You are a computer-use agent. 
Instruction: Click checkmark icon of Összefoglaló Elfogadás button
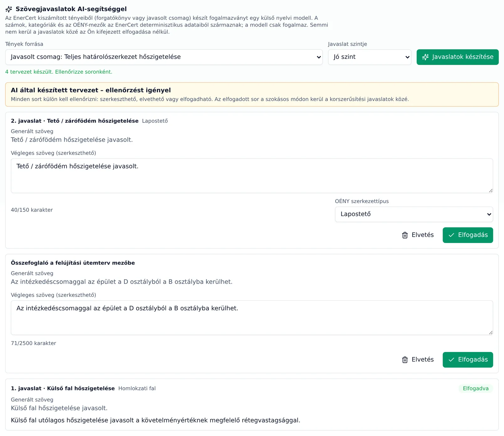tap(451, 360)
